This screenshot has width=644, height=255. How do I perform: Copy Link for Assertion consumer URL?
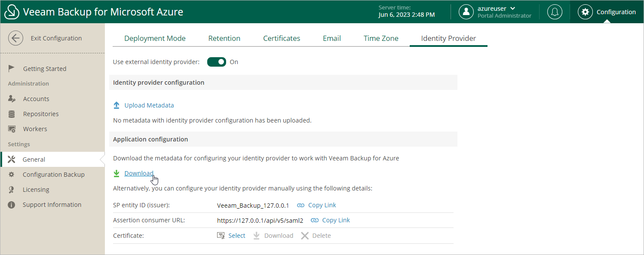point(336,220)
